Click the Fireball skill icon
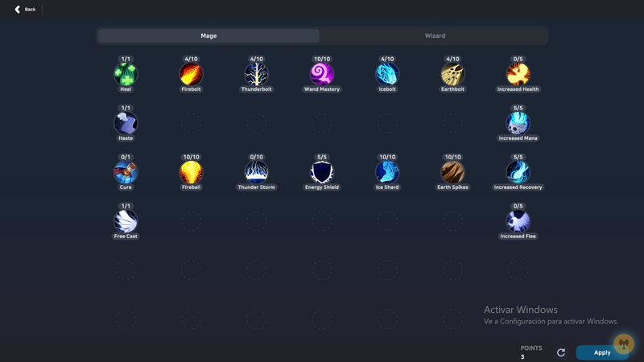Image resolution: width=644 pixels, height=362 pixels. [191, 172]
